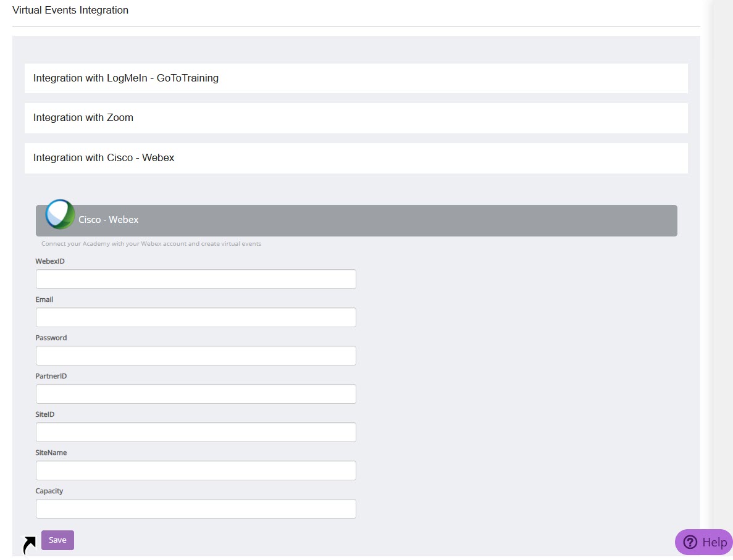733x560 pixels.
Task: Click the black arrow beside Save
Action: point(29,545)
